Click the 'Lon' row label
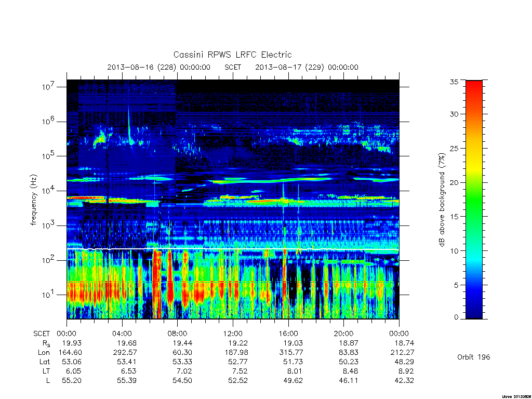 [44, 353]
